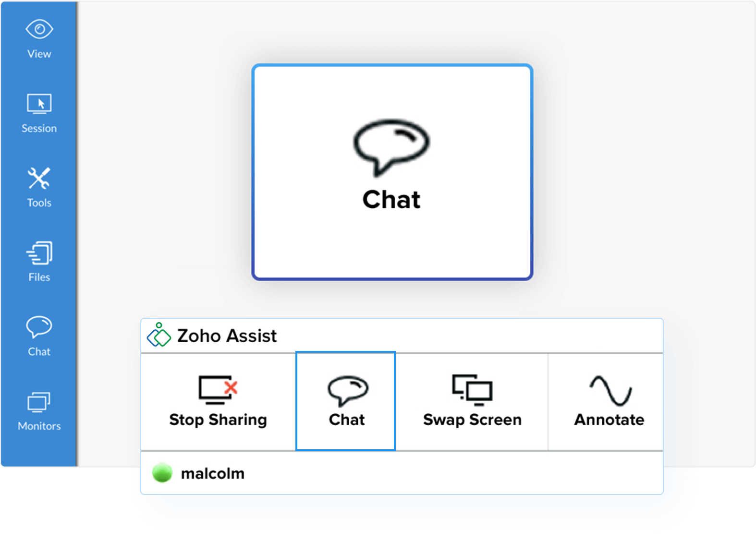Image resolution: width=756 pixels, height=540 pixels.
Task: Click the Zoho Assist title text
Action: (x=227, y=336)
